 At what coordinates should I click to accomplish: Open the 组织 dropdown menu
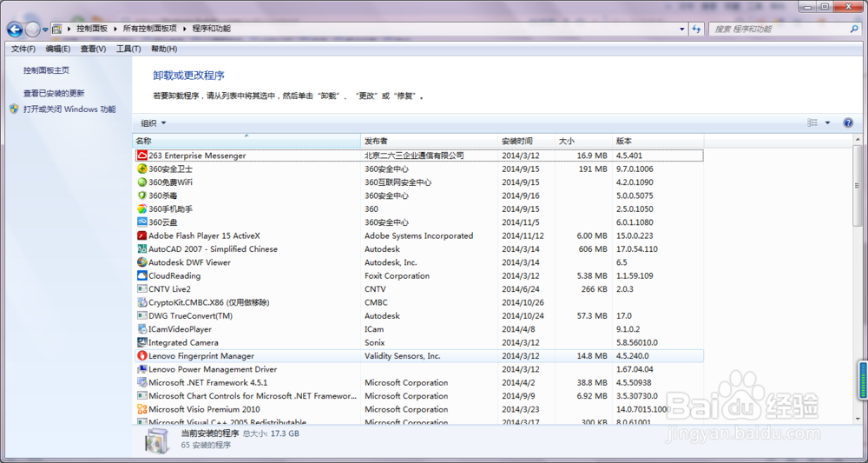pyautogui.click(x=154, y=123)
